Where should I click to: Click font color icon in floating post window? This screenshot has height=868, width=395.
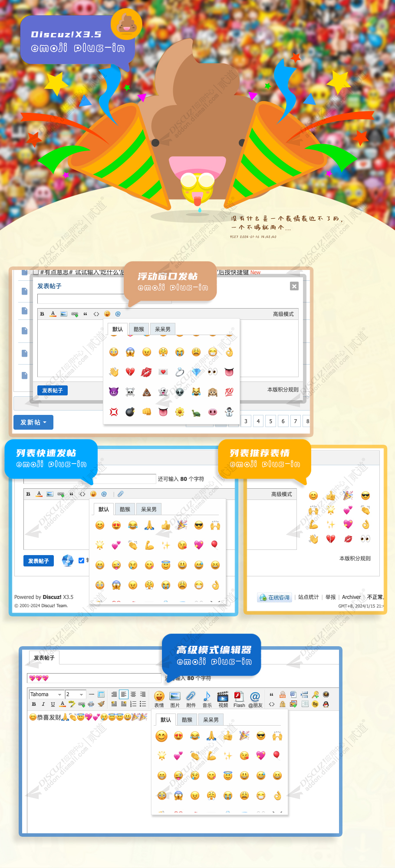(53, 314)
